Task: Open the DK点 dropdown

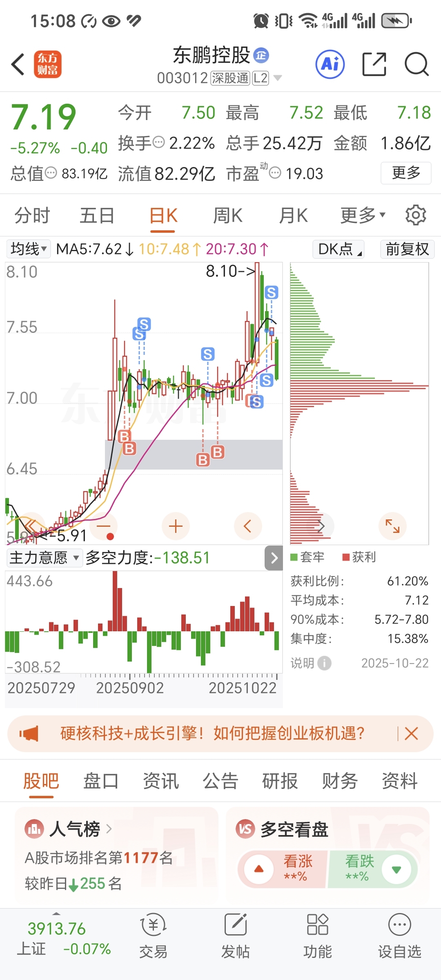Action: point(339,249)
